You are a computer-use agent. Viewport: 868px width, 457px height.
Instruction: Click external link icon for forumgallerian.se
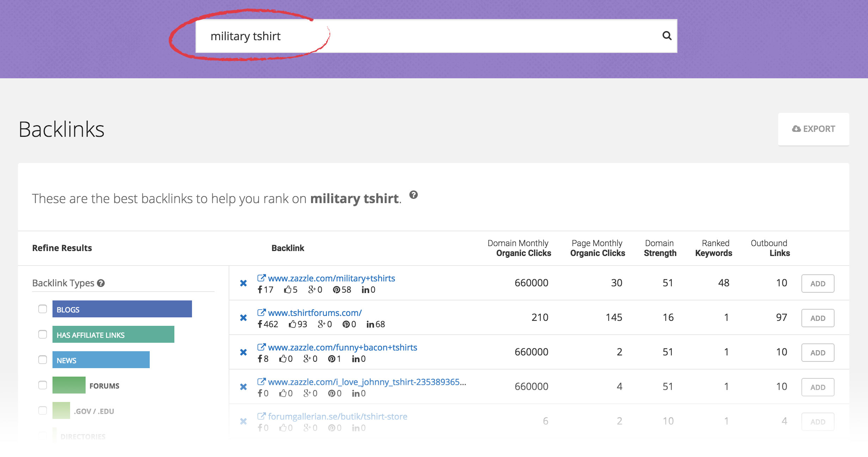(x=261, y=416)
